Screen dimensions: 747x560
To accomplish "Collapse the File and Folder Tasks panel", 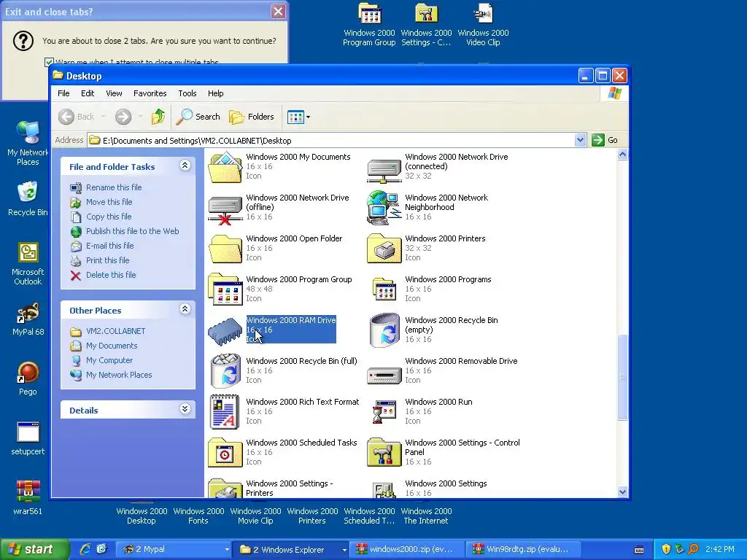I will pyautogui.click(x=185, y=166).
